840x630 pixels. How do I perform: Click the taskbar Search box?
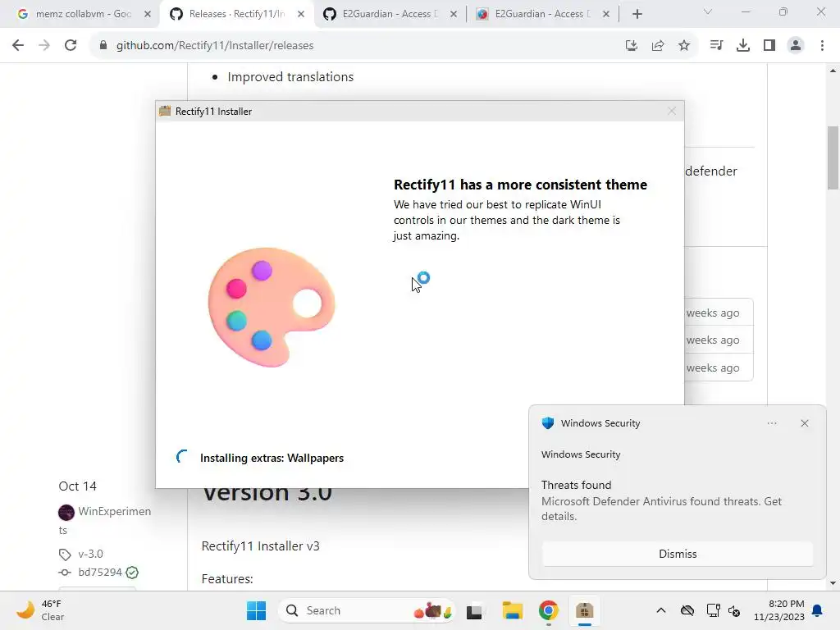tap(366, 610)
